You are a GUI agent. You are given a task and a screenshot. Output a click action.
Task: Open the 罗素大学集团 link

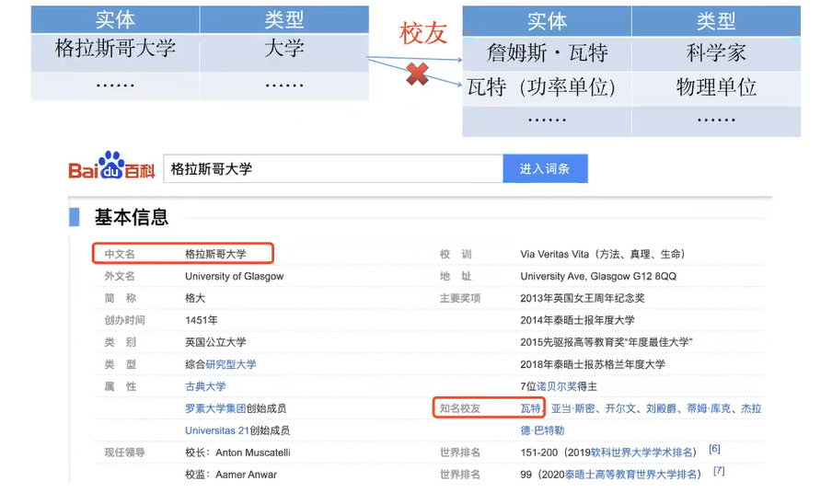point(215,408)
